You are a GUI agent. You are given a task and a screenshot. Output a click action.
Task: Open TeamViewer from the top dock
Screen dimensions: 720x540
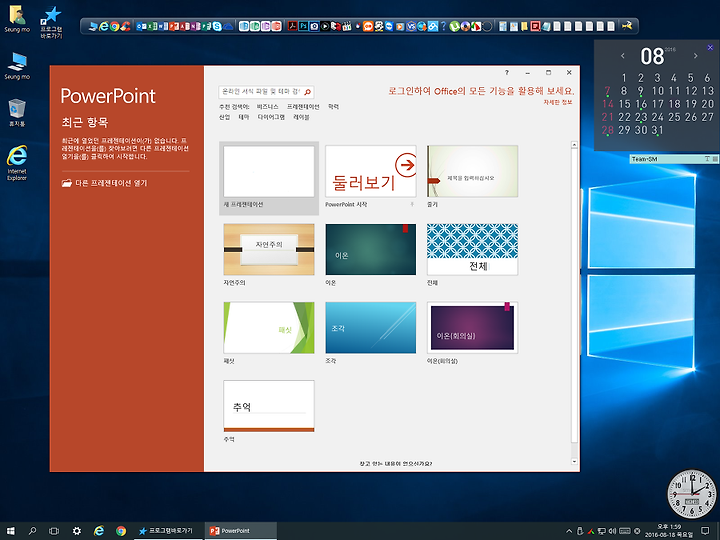click(x=389, y=27)
